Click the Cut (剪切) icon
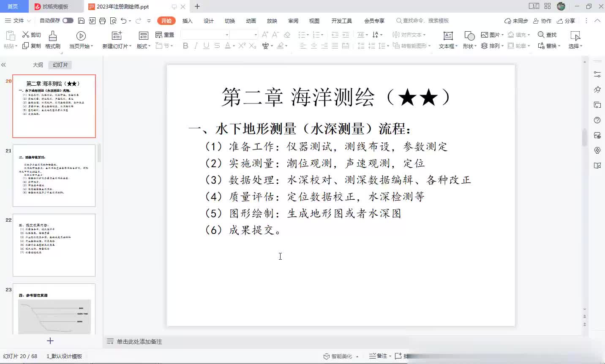Viewport: 605px width, 364px height. coord(26,35)
